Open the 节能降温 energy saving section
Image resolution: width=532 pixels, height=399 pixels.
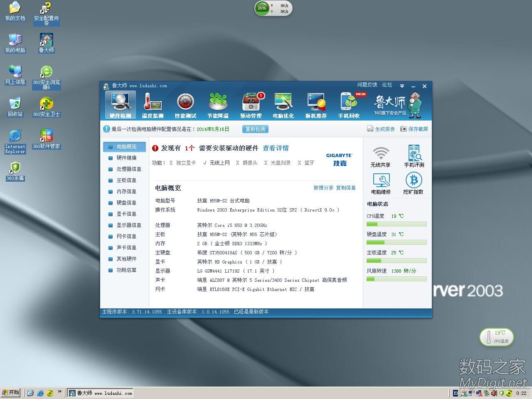pos(218,106)
